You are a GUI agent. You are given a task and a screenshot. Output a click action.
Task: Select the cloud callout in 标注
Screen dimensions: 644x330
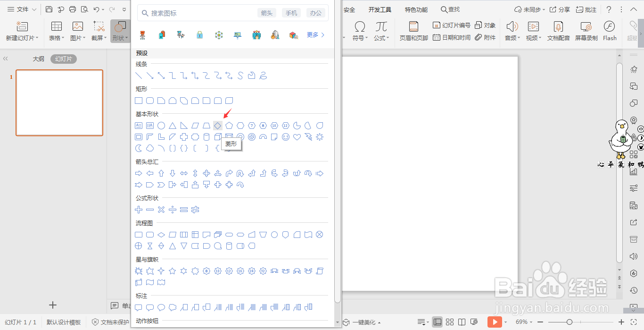coord(173,307)
